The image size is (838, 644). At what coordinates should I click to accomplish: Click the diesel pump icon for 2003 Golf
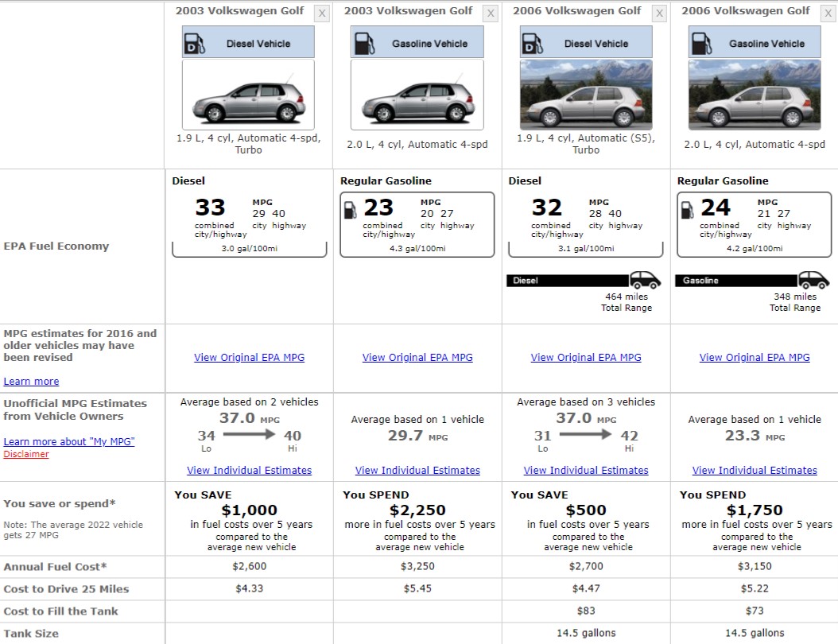195,44
